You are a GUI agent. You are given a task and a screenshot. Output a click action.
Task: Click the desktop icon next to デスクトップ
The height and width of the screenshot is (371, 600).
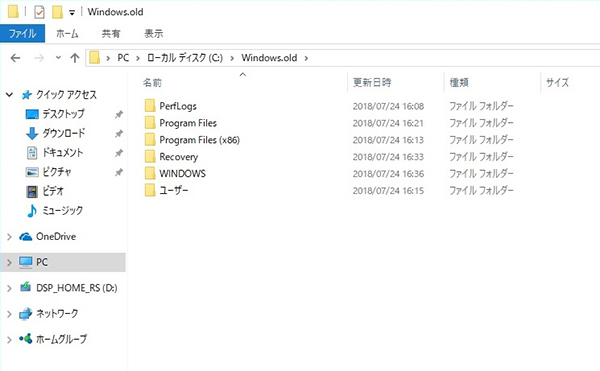coord(32,114)
